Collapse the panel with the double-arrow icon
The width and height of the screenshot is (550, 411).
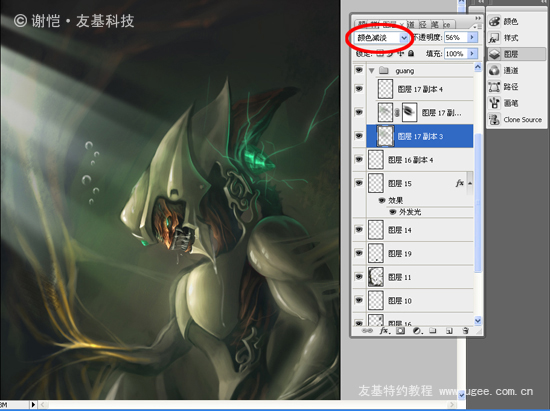click(x=478, y=18)
